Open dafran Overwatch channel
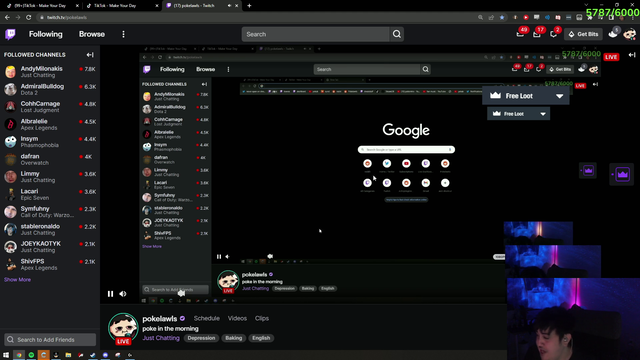This screenshot has height=360, width=640. click(50, 159)
